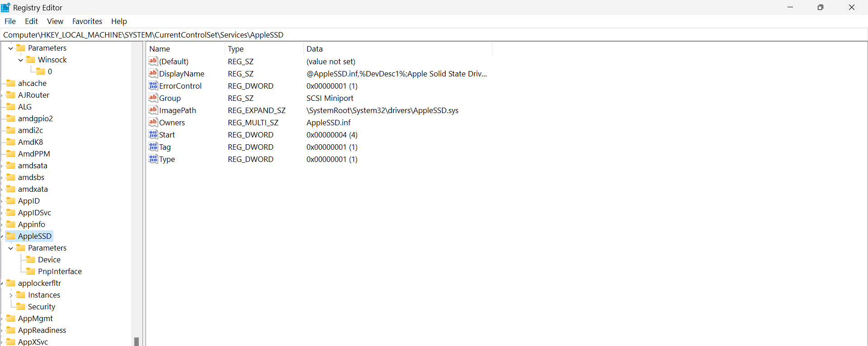The width and height of the screenshot is (868, 346).
Task: Sort values by the Name column header
Action: pyautogui.click(x=185, y=49)
